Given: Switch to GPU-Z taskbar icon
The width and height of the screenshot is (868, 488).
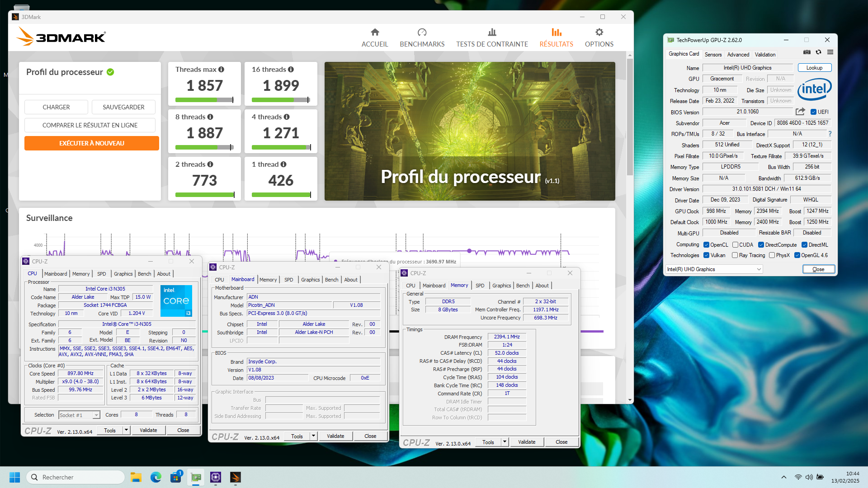Looking at the screenshot, I should click(x=196, y=477).
